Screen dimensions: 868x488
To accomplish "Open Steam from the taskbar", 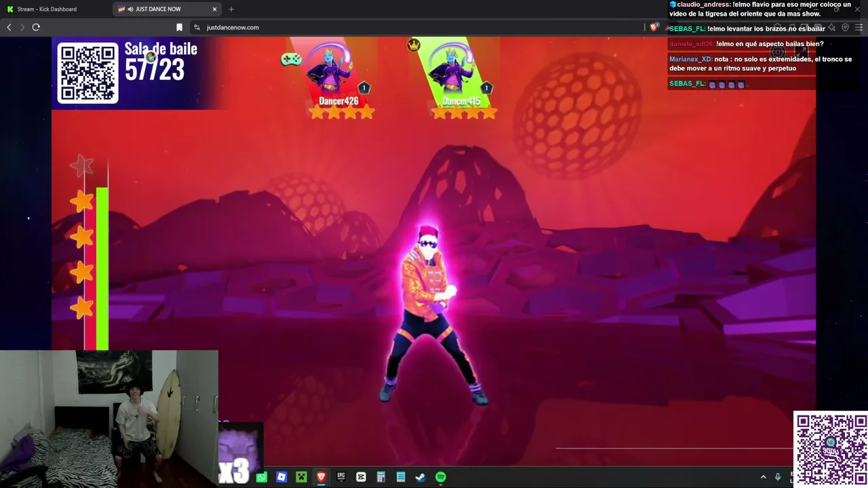I will point(420,477).
